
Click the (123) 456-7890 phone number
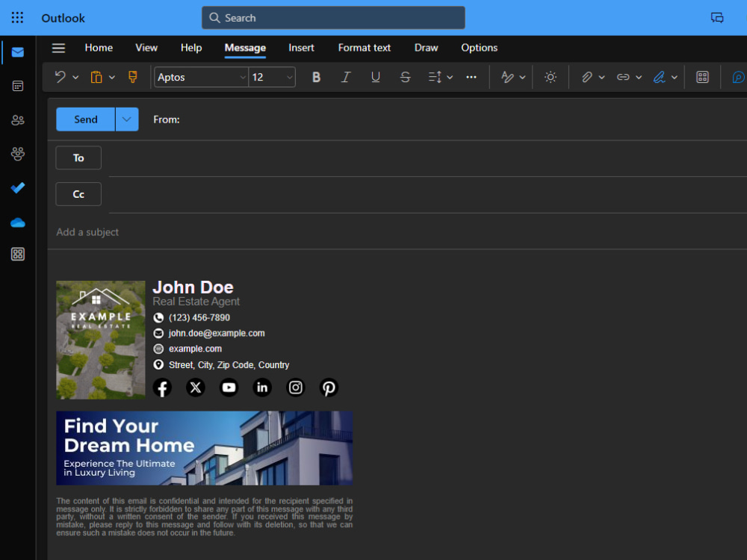point(199,317)
